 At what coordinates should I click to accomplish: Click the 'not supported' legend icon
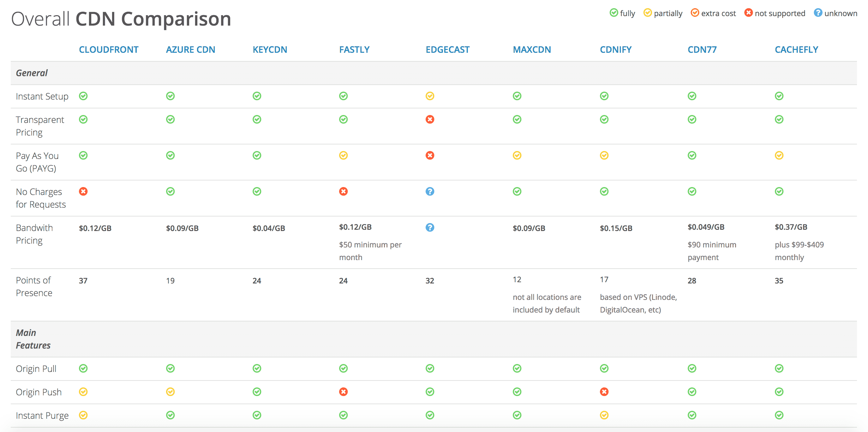click(x=748, y=13)
